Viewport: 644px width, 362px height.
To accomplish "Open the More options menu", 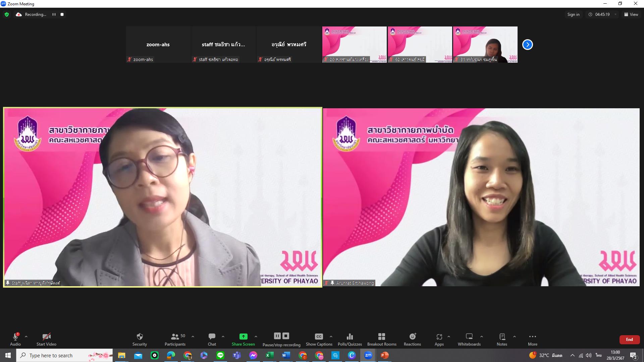I will pyautogui.click(x=532, y=339).
